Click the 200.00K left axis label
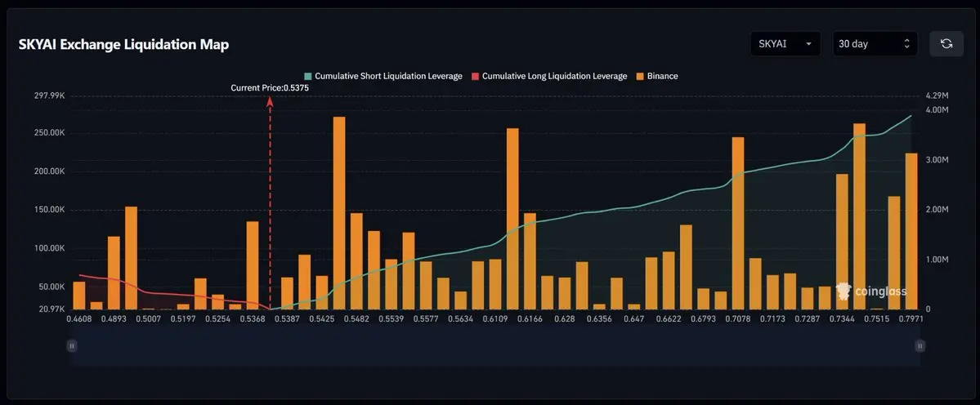980x405 pixels. 50,171
